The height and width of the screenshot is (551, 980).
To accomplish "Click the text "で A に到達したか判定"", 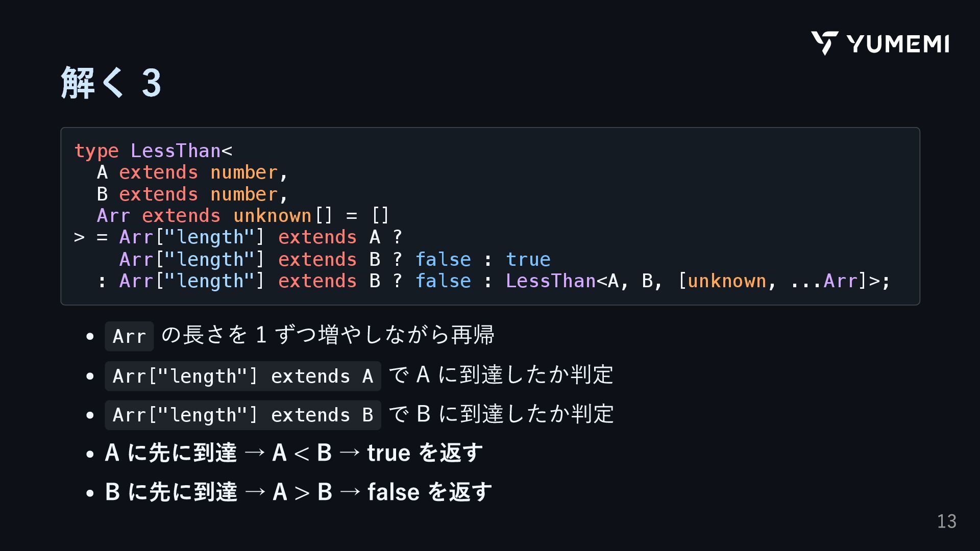I will point(501,375).
